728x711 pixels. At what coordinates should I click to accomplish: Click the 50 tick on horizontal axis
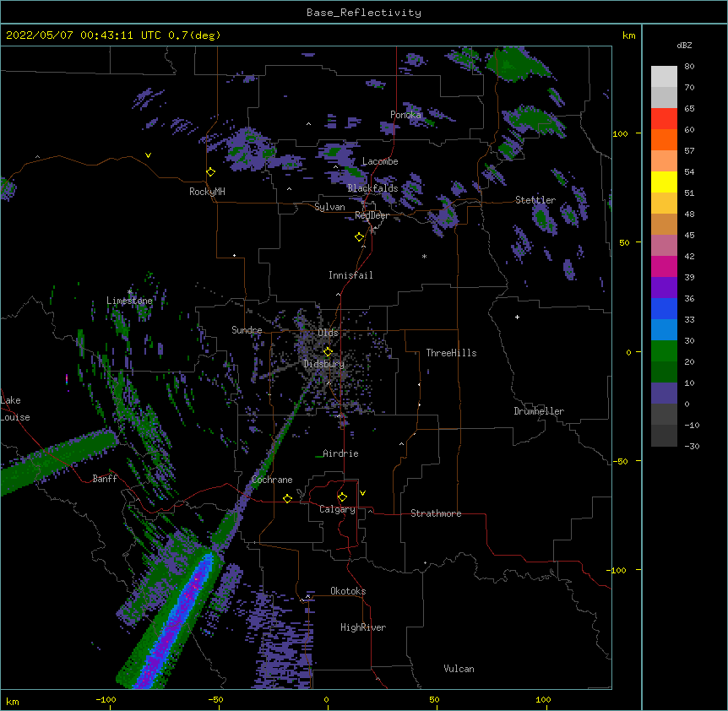pyautogui.click(x=434, y=699)
